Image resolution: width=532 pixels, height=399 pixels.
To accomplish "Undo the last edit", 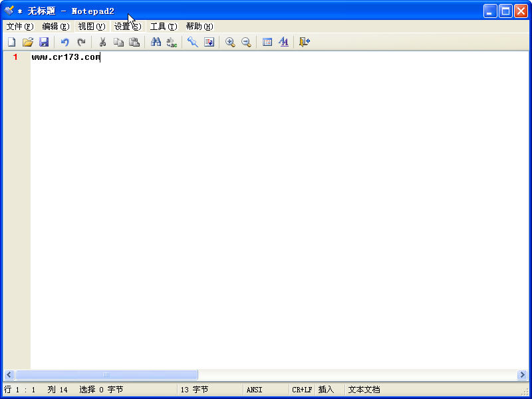I will (65, 42).
